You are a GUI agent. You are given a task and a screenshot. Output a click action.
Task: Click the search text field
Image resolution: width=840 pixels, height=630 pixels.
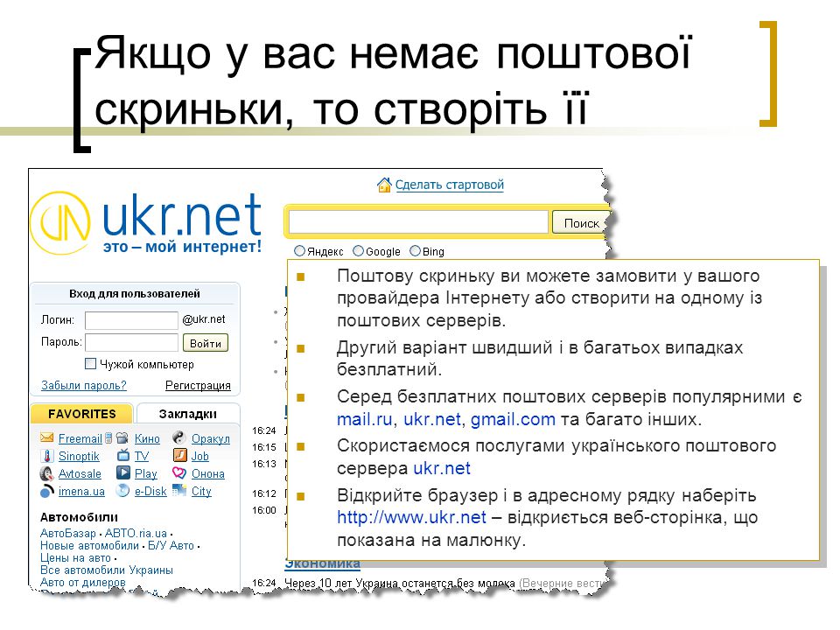[x=418, y=222]
